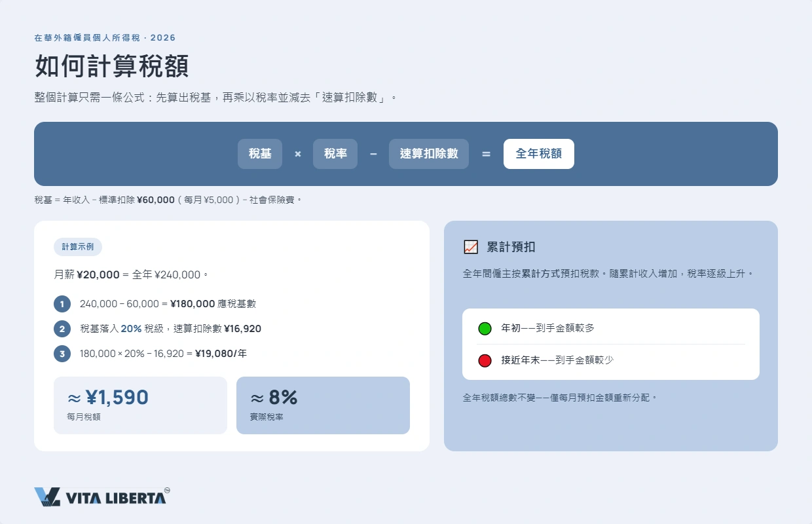The height and width of the screenshot is (524, 812).
Task: Select the 速算扣除數 formula chip
Action: 429,154
